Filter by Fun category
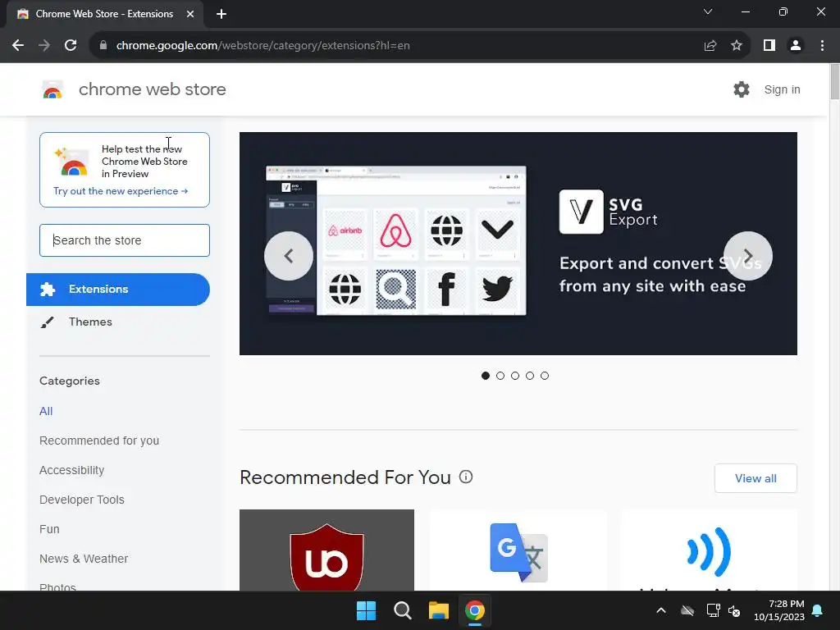The height and width of the screenshot is (630, 840). pyautogui.click(x=49, y=529)
